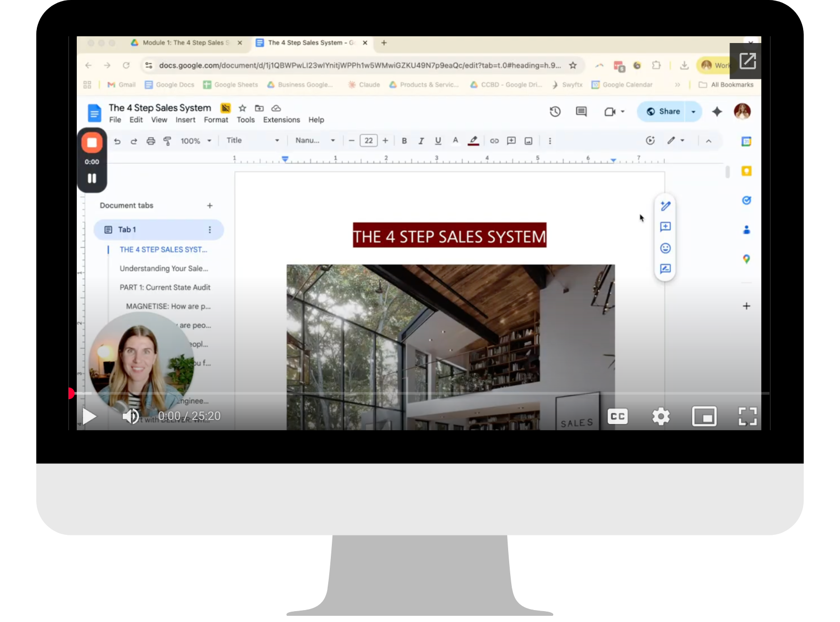Viewport: 840px width, 622px height.
Task: Mute the video volume
Action: point(131,416)
